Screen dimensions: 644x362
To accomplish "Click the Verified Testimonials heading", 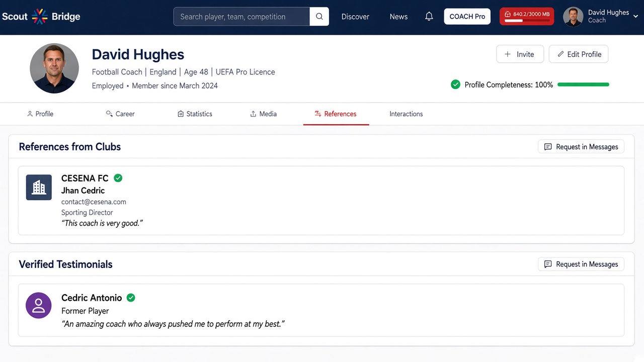I will point(66,264).
